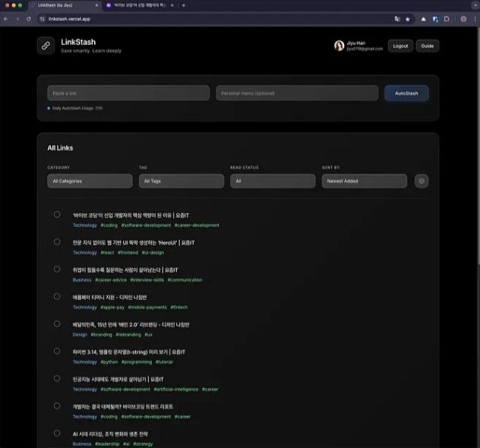This screenshot has width=480, height=448.
Task: Open the All Tags dropdown
Action: tap(182, 181)
